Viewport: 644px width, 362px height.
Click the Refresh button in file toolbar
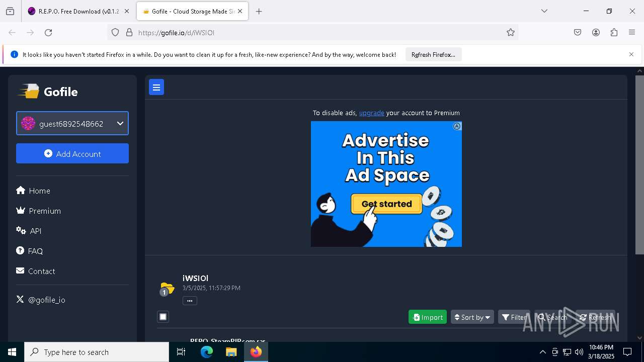coord(595,317)
